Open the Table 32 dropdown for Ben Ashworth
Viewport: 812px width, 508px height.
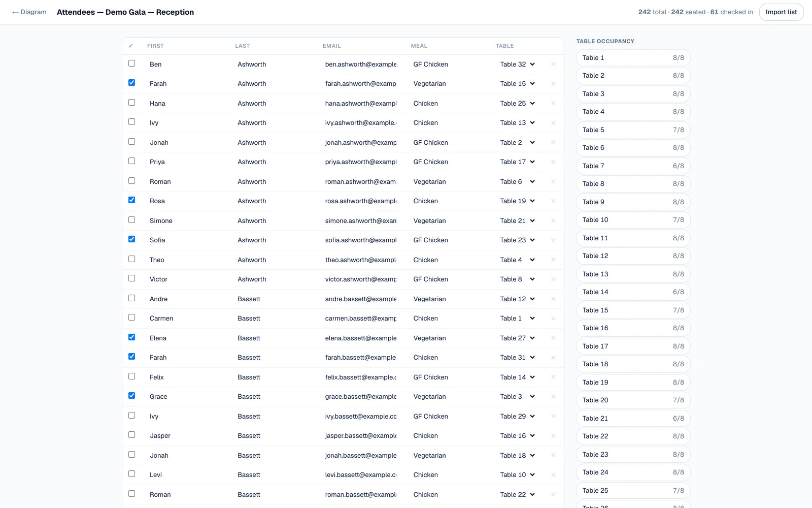point(518,65)
